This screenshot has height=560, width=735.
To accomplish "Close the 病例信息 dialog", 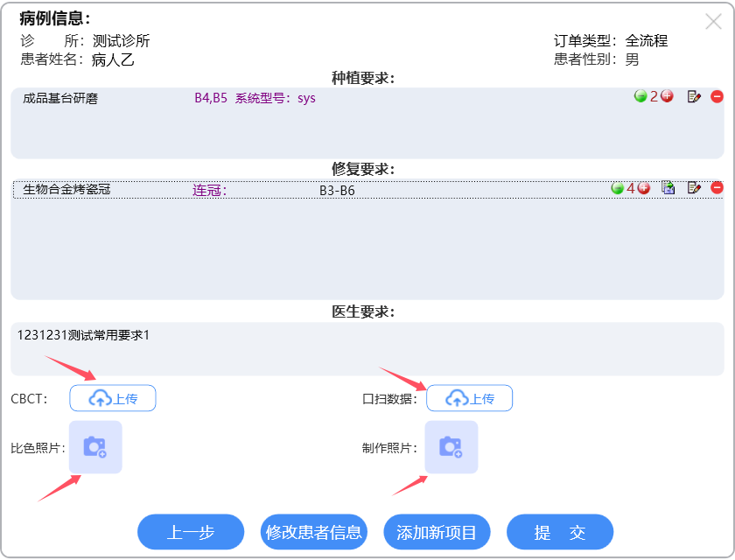I will point(713,22).
